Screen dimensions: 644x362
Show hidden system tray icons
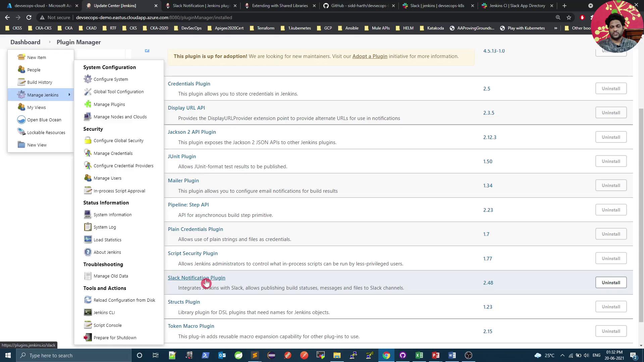click(562, 355)
